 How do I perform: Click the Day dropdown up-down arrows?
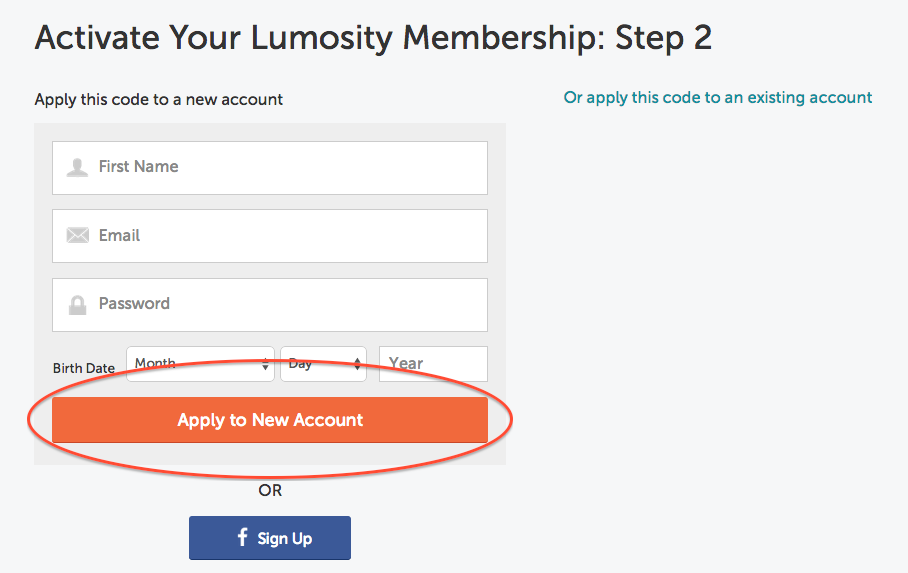point(358,365)
